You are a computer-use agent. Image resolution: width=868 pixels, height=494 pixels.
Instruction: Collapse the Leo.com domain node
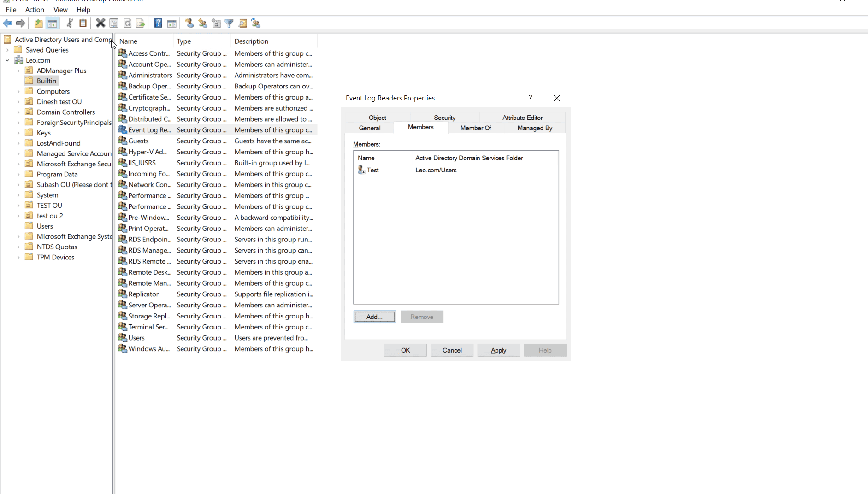(x=7, y=60)
